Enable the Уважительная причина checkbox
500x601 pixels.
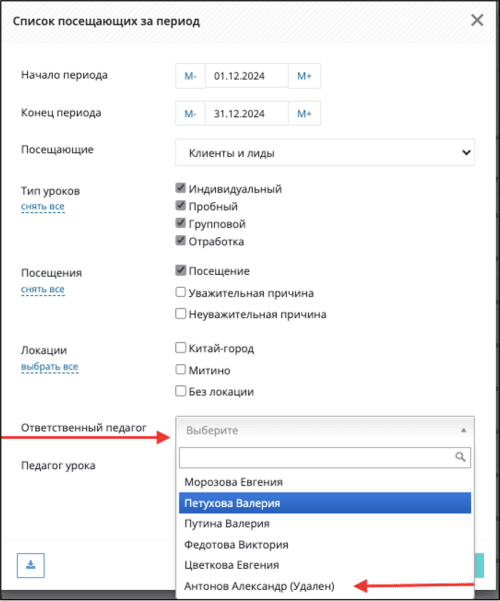tap(181, 292)
